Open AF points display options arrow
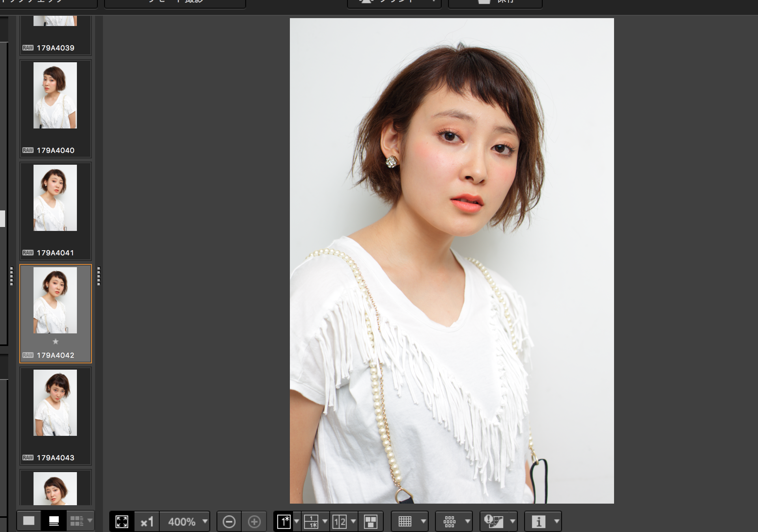Screen dimensions: 758x532 (x=468, y=522)
